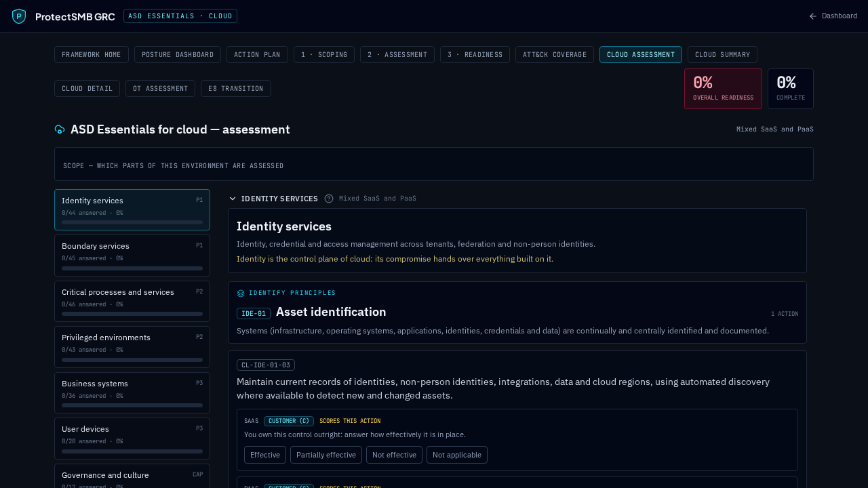Open the Cloud Summary tab
868x488 pixels.
(722, 55)
